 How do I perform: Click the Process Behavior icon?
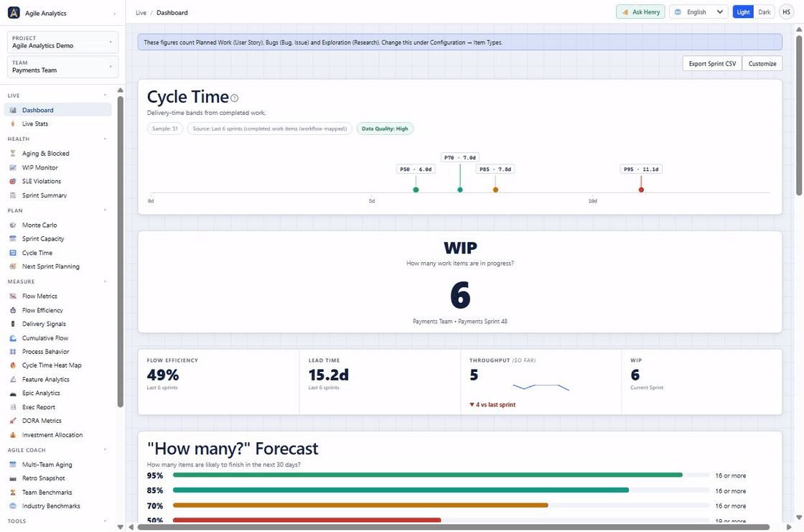point(13,351)
